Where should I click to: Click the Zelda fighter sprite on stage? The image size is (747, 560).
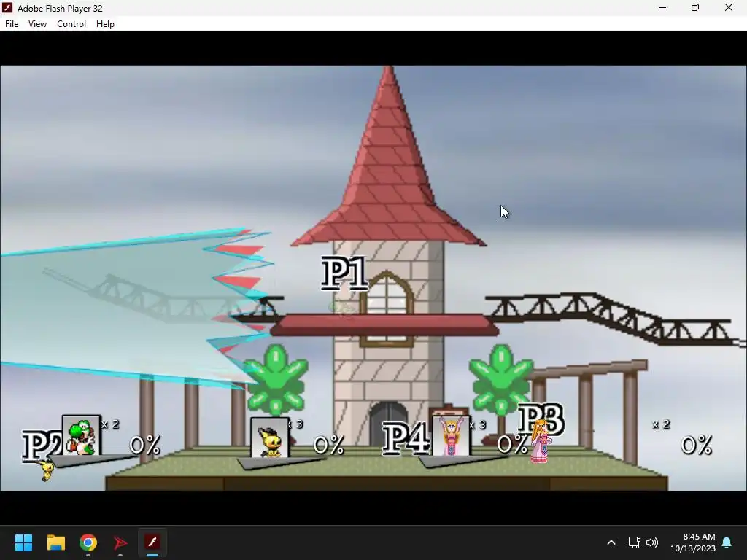click(541, 443)
